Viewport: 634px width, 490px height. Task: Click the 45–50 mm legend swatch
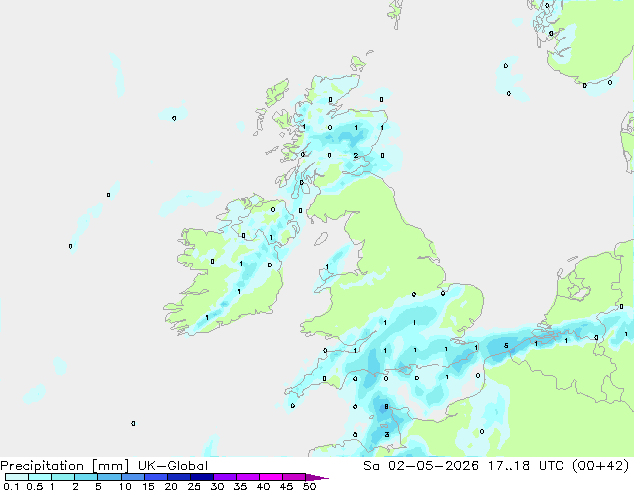click(x=294, y=477)
